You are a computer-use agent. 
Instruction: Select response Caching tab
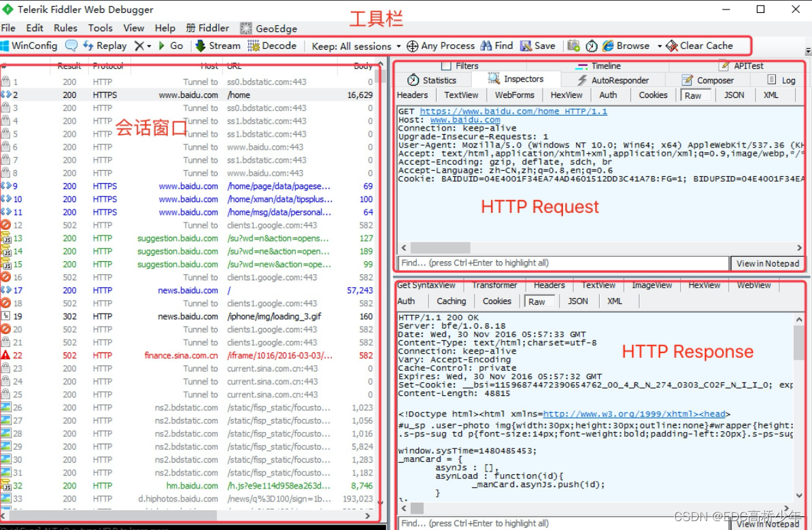point(451,301)
